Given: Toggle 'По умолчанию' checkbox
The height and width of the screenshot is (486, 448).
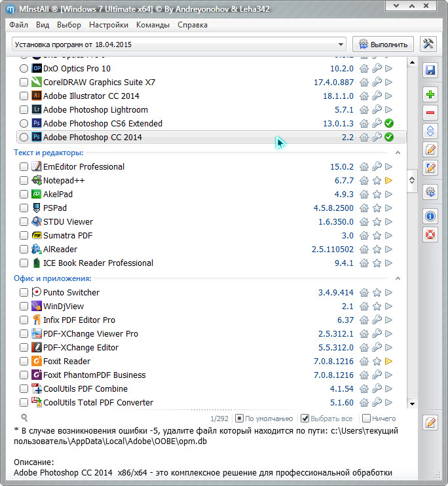Looking at the screenshot, I should pos(239,419).
